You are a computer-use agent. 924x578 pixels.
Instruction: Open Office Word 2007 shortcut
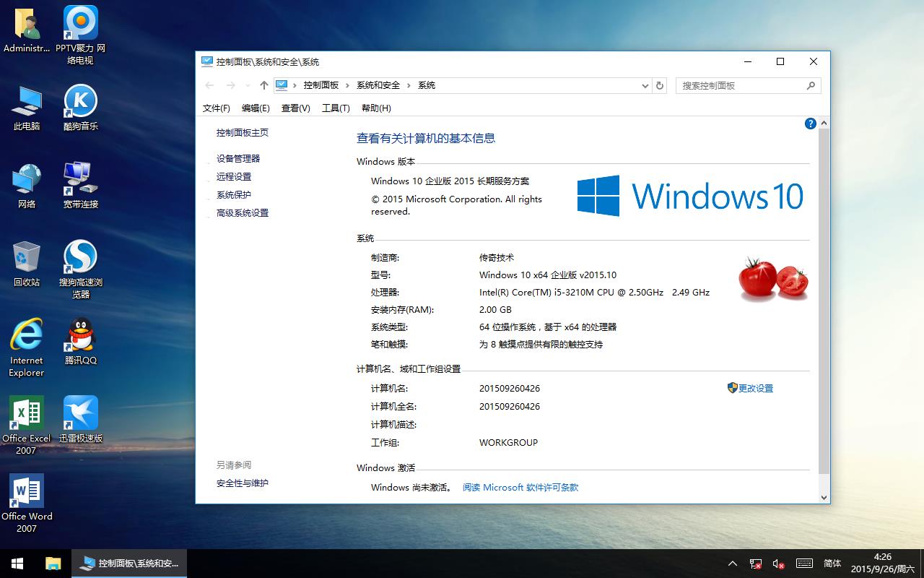pyautogui.click(x=27, y=504)
